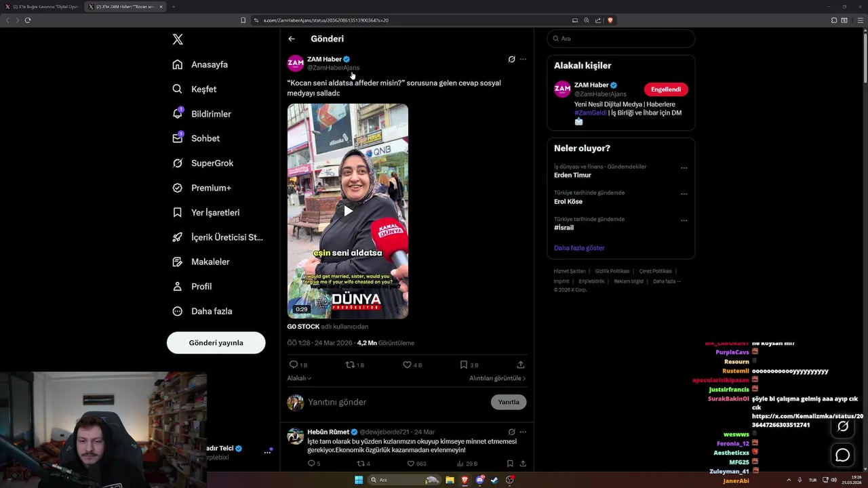Click the İçerik Üreticisi rocket icon
Screen dimensions: 868x488
coord(177,237)
